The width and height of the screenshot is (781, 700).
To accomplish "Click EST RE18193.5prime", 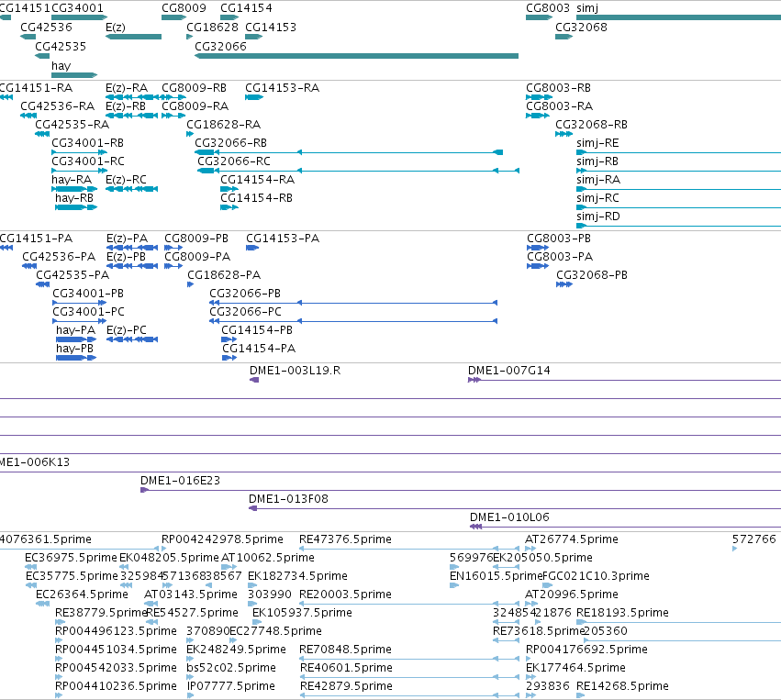I will [622, 614].
